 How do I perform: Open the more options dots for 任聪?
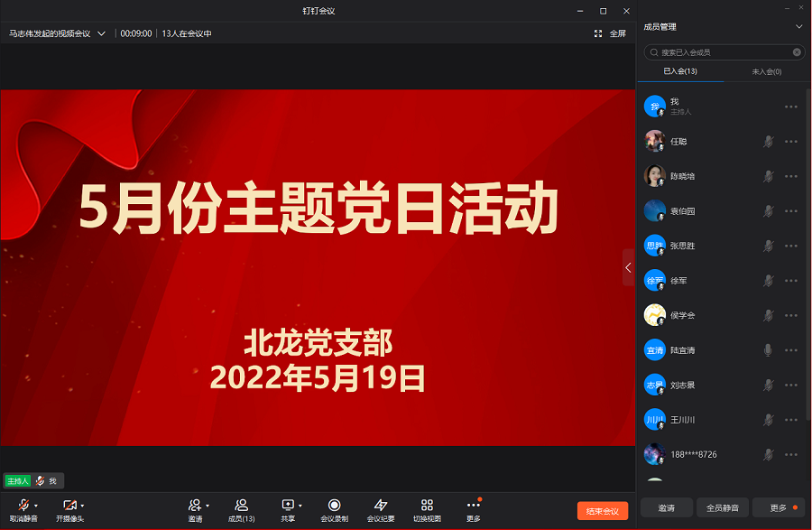[791, 142]
